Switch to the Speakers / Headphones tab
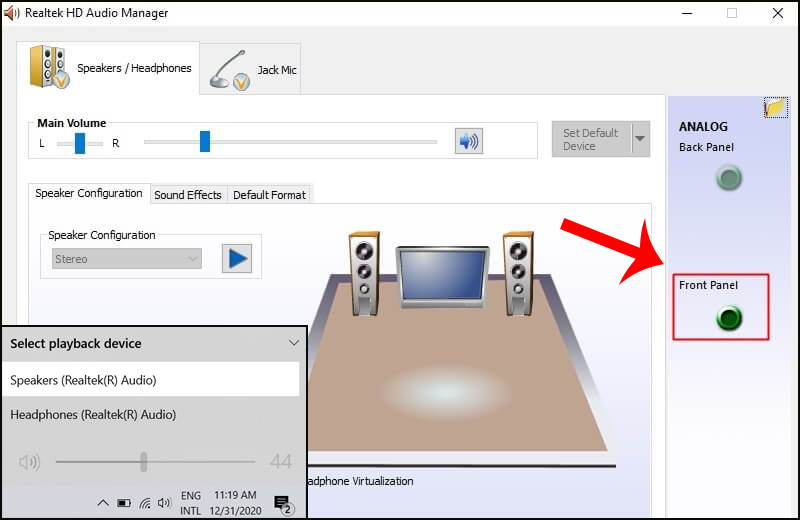Image resolution: width=800 pixels, height=520 pixels. pos(108,68)
